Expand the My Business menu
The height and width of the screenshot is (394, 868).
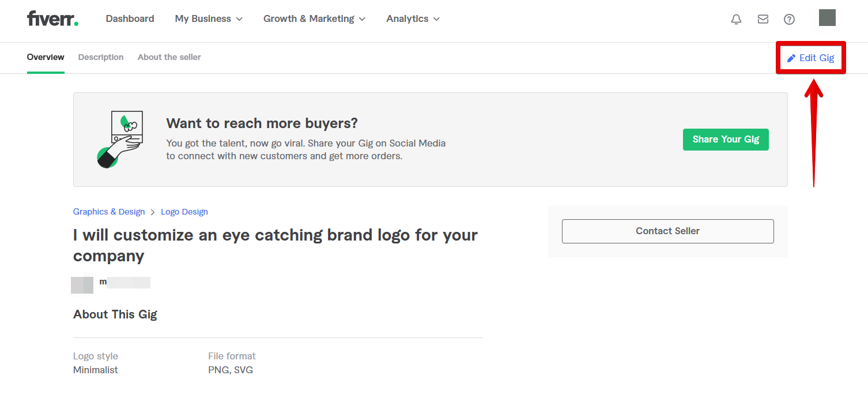(x=209, y=19)
